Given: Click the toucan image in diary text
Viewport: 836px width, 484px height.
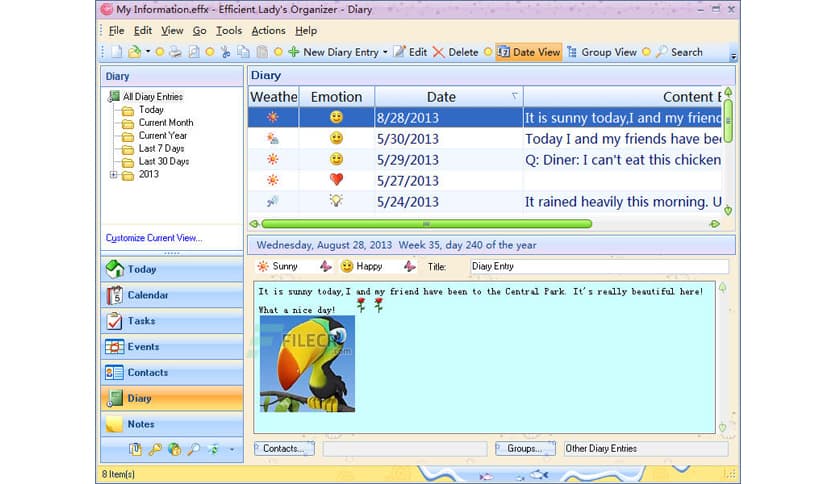Looking at the screenshot, I should click(307, 364).
